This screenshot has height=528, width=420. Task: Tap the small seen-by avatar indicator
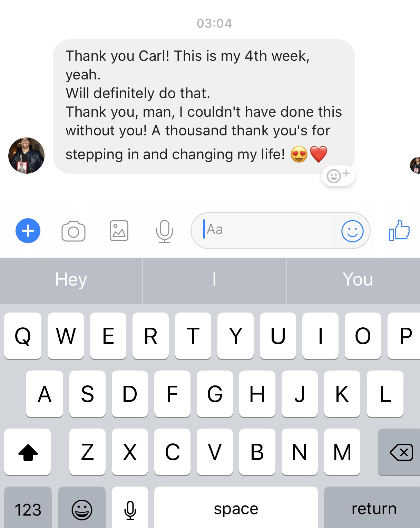click(415, 165)
